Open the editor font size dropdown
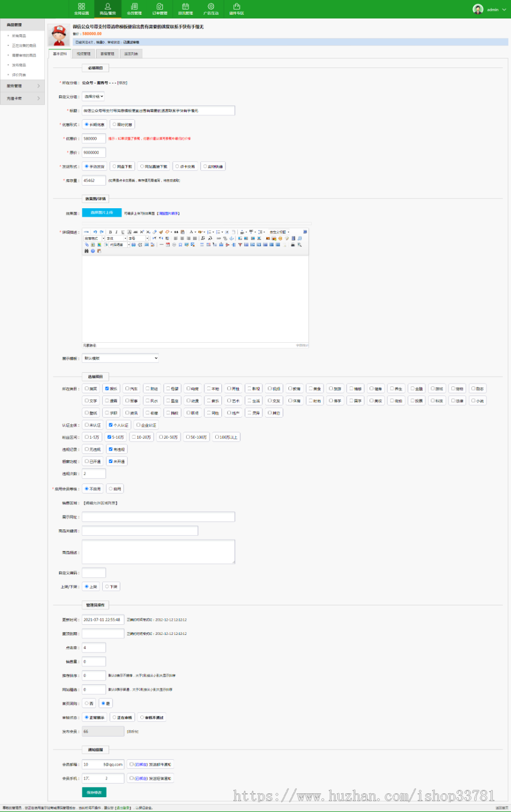 138,238
